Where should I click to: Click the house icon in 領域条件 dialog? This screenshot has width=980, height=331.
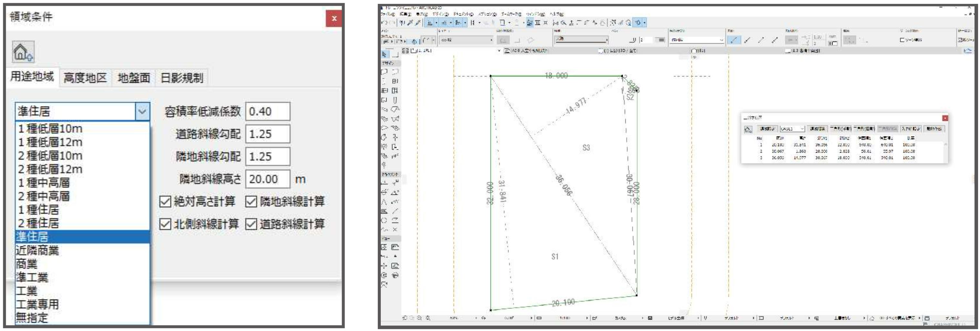pyautogui.click(x=23, y=52)
